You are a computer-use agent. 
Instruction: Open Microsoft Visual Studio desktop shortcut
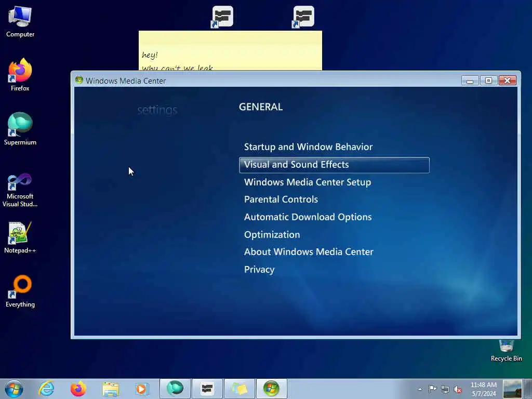(x=20, y=190)
